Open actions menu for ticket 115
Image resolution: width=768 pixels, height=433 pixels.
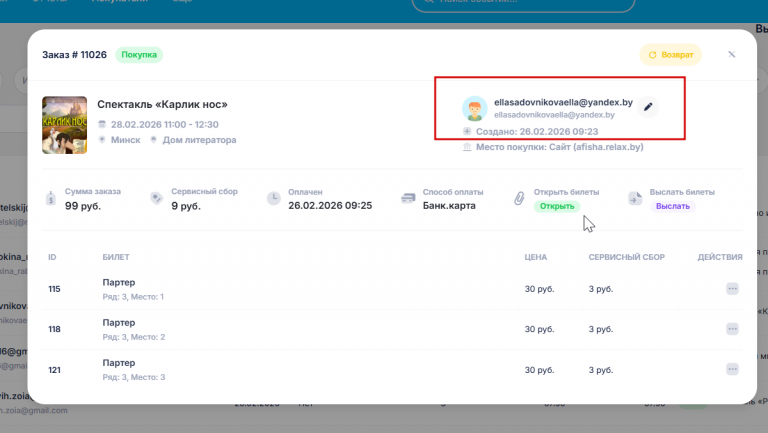tap(732, 289)
